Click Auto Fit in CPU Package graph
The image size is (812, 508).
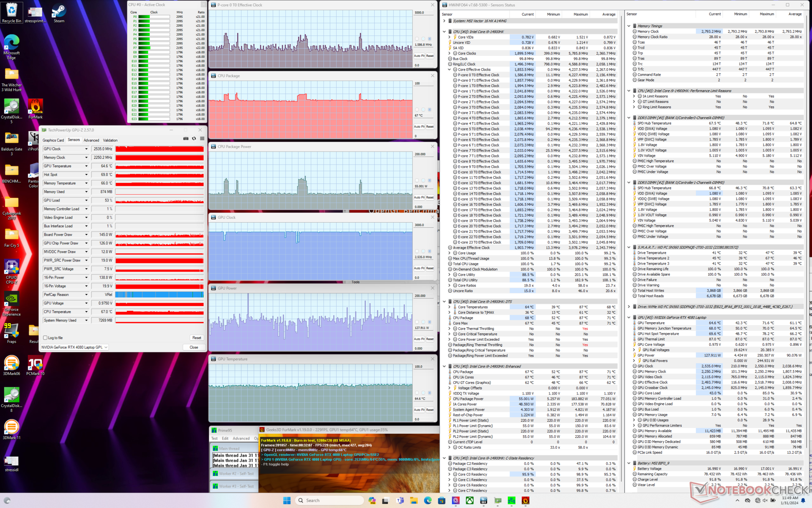[x=419, y=127]
